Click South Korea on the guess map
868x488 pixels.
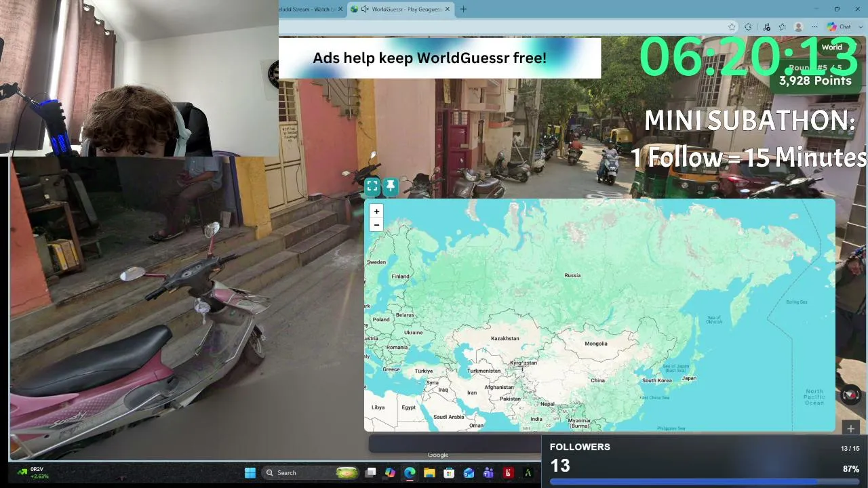[656, 380]
